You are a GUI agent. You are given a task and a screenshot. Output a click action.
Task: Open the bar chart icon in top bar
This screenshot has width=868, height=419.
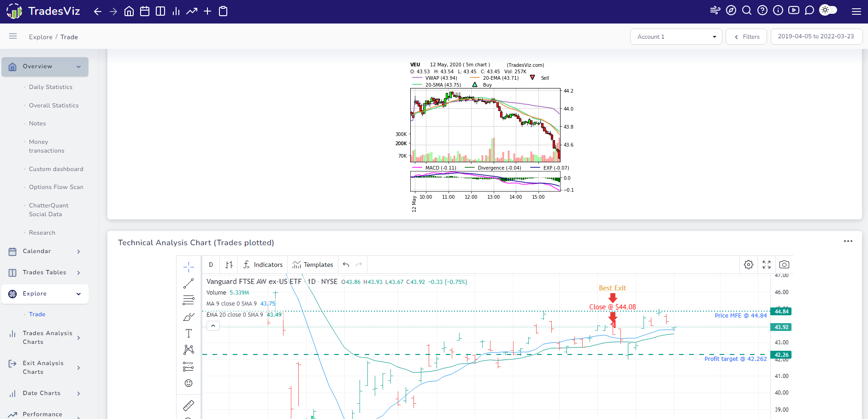(x=176, y=12)
